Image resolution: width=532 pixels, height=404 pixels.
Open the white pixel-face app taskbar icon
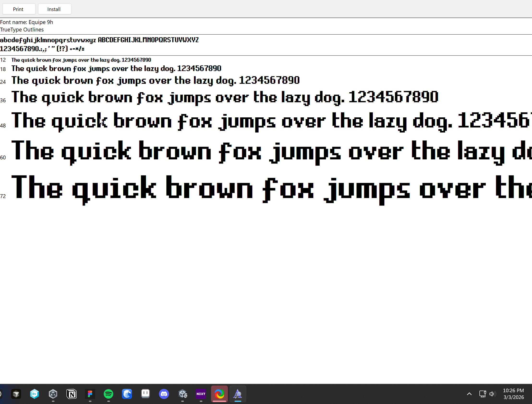[145, 394]
